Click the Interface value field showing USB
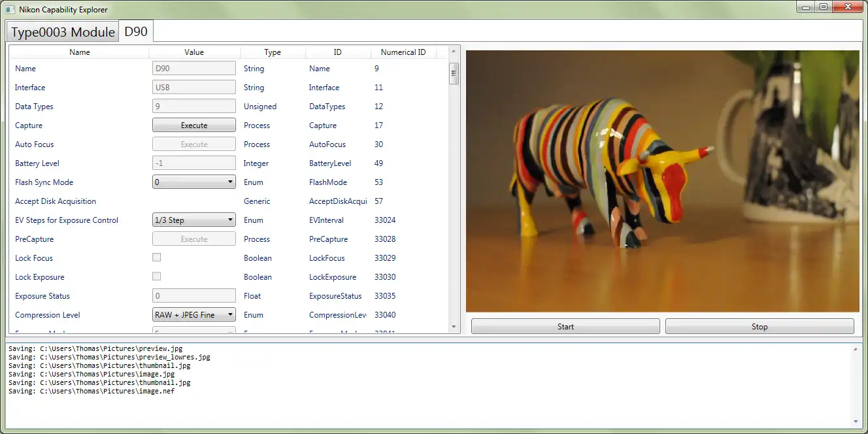868x434 pixels. coord(194,87)
